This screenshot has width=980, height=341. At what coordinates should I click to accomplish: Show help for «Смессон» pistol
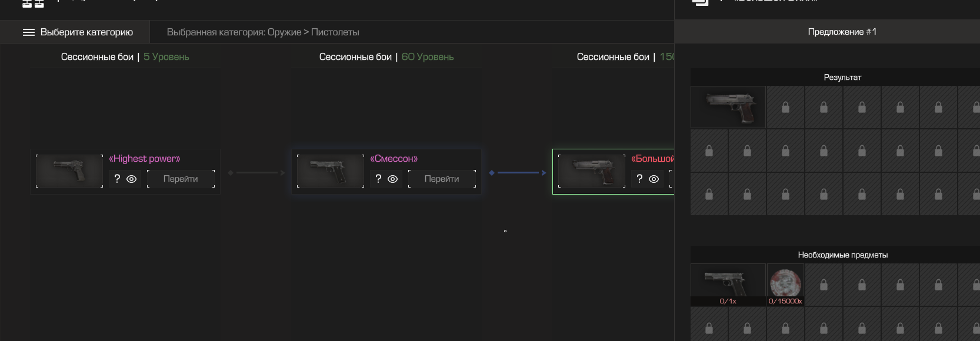378,179
